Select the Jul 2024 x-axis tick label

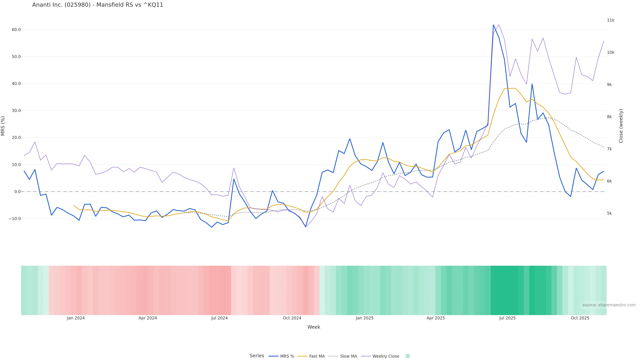[219, 318]
